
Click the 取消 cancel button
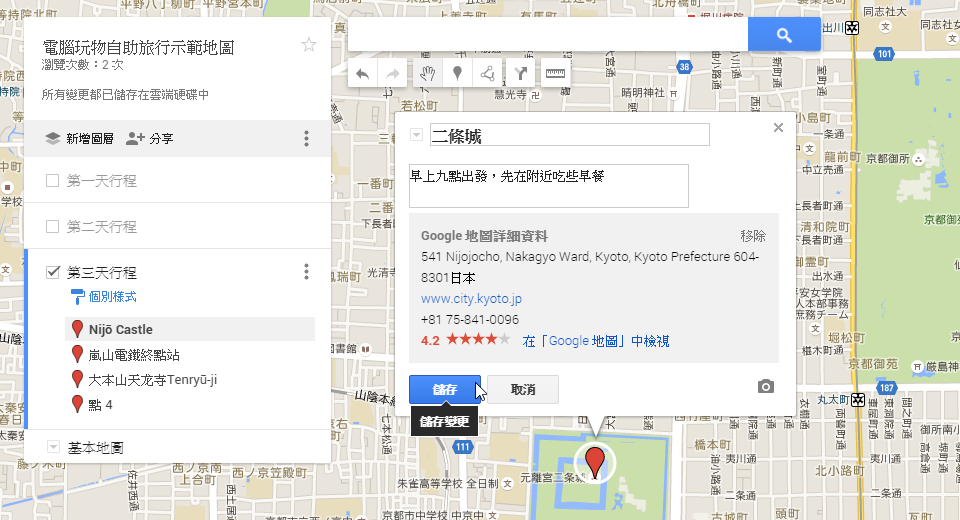(523, 390)
